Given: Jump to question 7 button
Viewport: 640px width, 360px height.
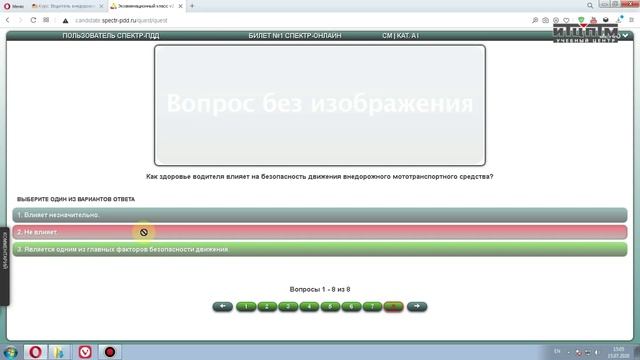Looking at the screenshot, I should pos(372,307).
